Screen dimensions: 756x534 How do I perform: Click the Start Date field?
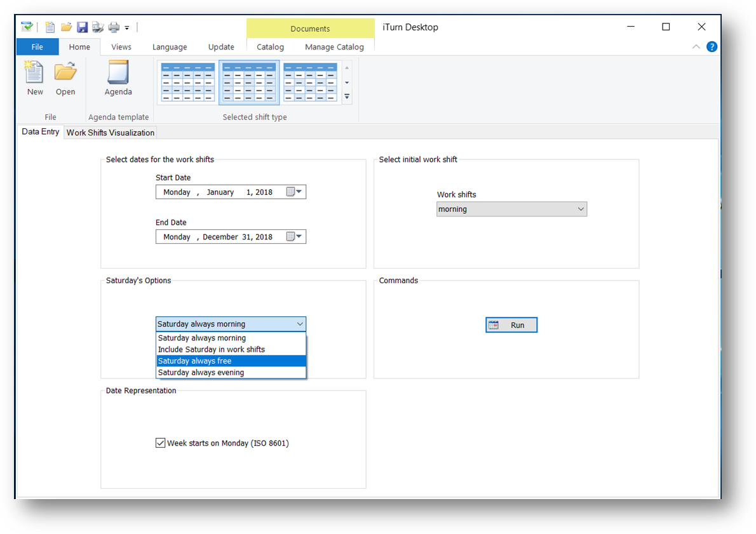[231, 192]
